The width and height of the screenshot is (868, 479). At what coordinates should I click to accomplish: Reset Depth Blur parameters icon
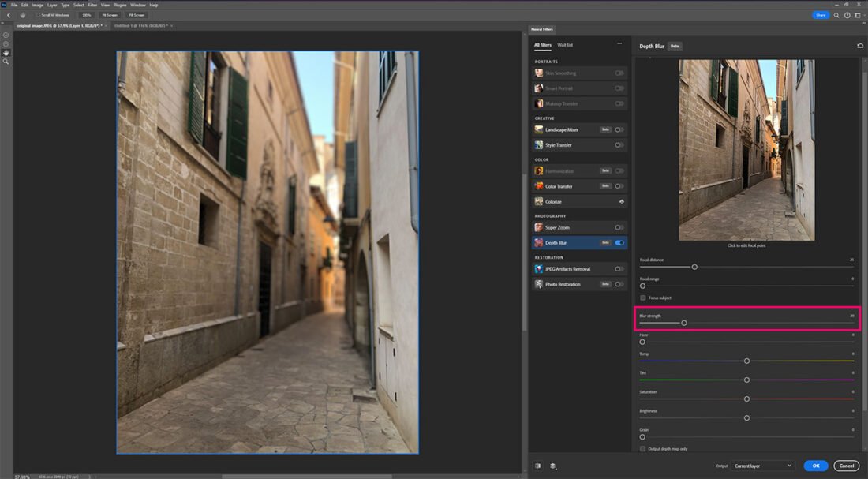[x=859, y=46]
